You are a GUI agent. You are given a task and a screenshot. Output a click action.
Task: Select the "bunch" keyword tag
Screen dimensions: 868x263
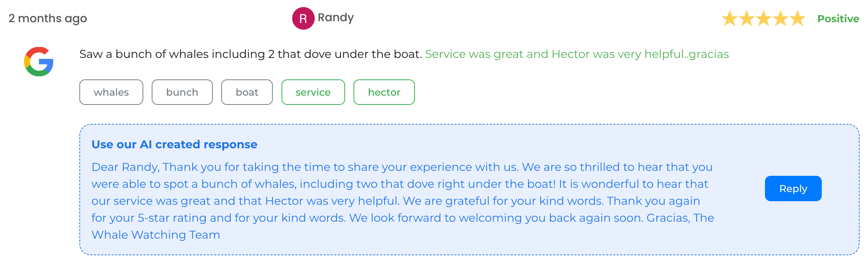coord(182,92)
